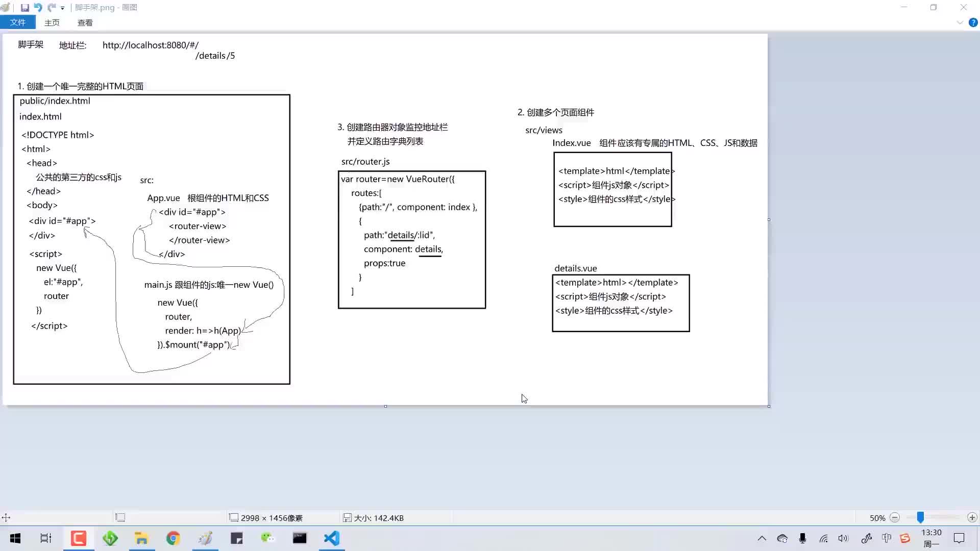The image size is (980, 551).
Task: Click the http://localhost:8080/#/ address text
Action: click(x=151, y=45)
